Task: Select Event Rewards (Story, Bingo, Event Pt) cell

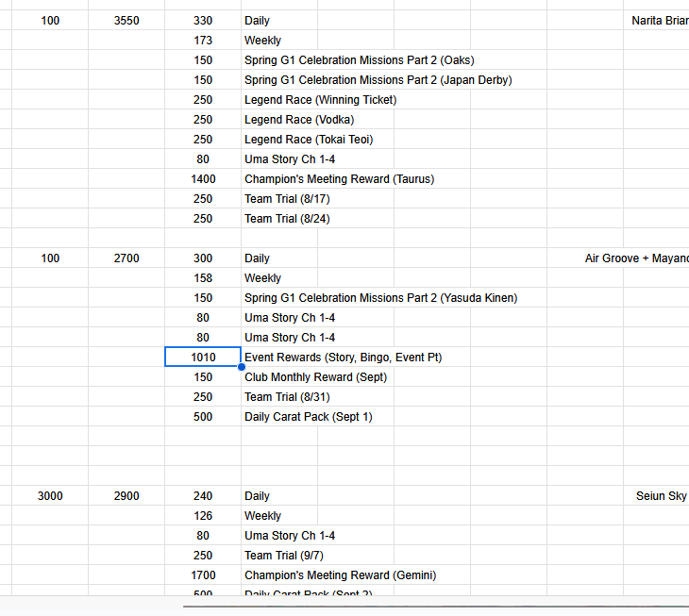Action: (x=344, y=358)
